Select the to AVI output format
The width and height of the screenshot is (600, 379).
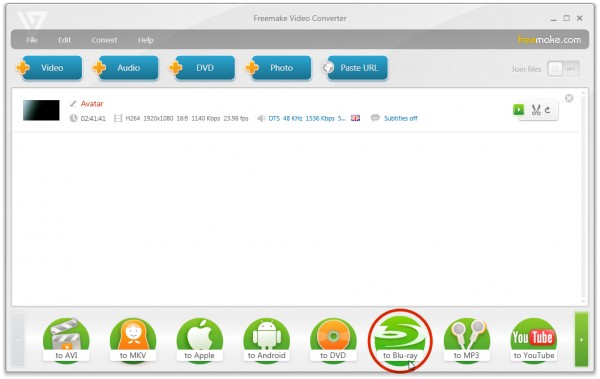tap(66, 340)
